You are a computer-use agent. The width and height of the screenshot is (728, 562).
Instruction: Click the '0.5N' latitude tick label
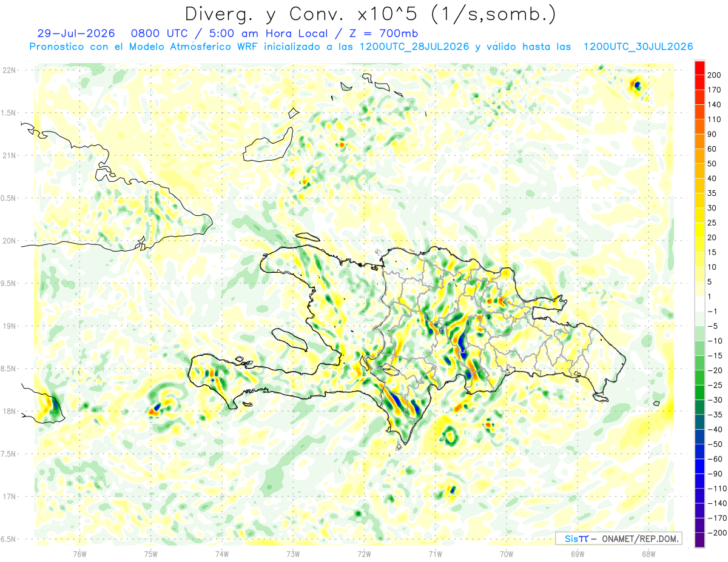(9, 198)
